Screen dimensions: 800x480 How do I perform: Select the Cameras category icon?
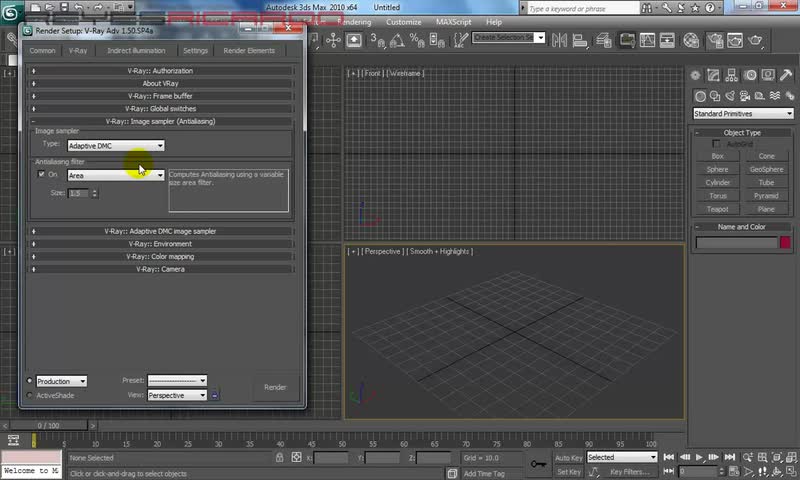[745, 96]
